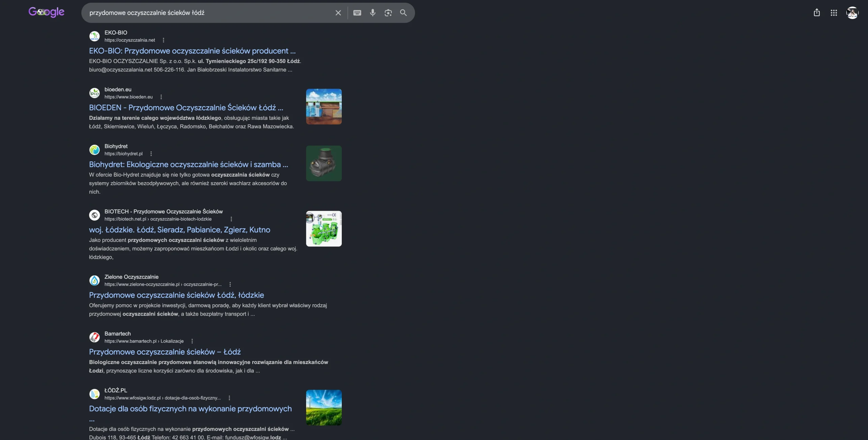Open Przydomowe oczyszczalnie ścieków Łódź, łódzkie link

pyautogui.click(x=176, y=295)
